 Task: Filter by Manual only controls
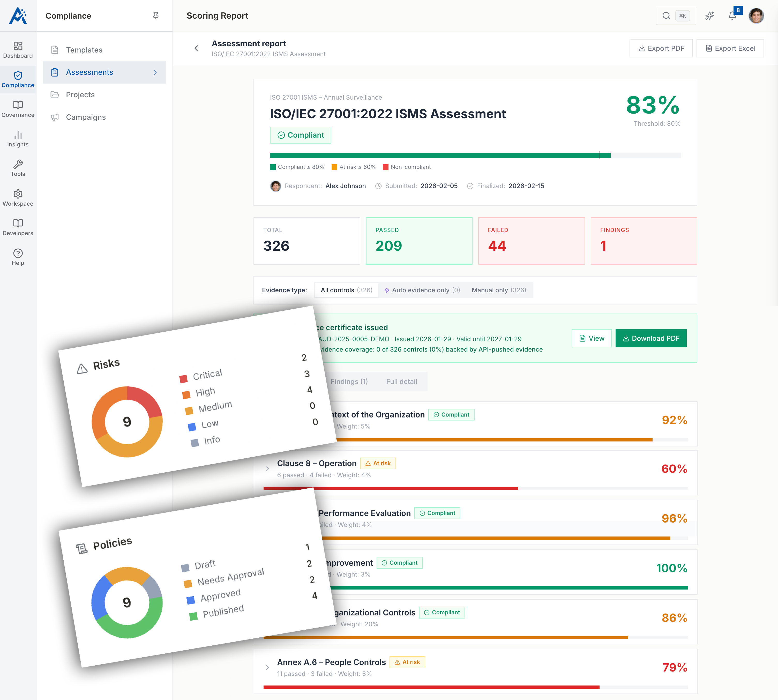point(499,290)
